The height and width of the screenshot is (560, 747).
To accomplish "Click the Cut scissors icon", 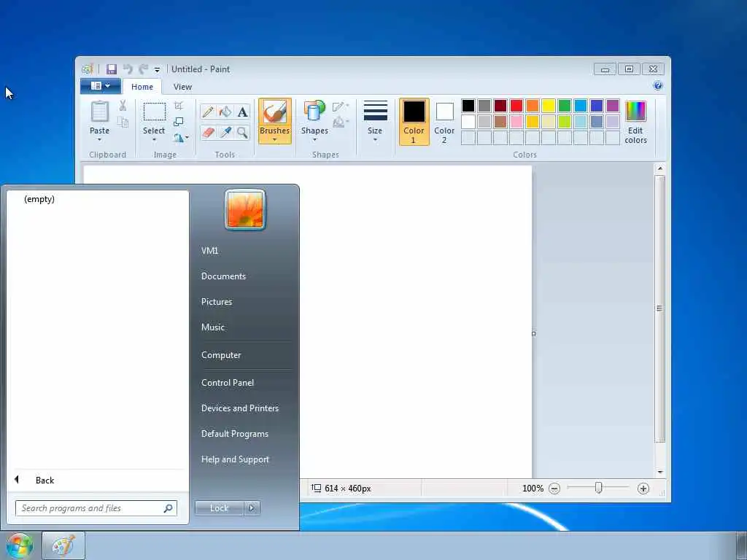I will tap(123, 105).
